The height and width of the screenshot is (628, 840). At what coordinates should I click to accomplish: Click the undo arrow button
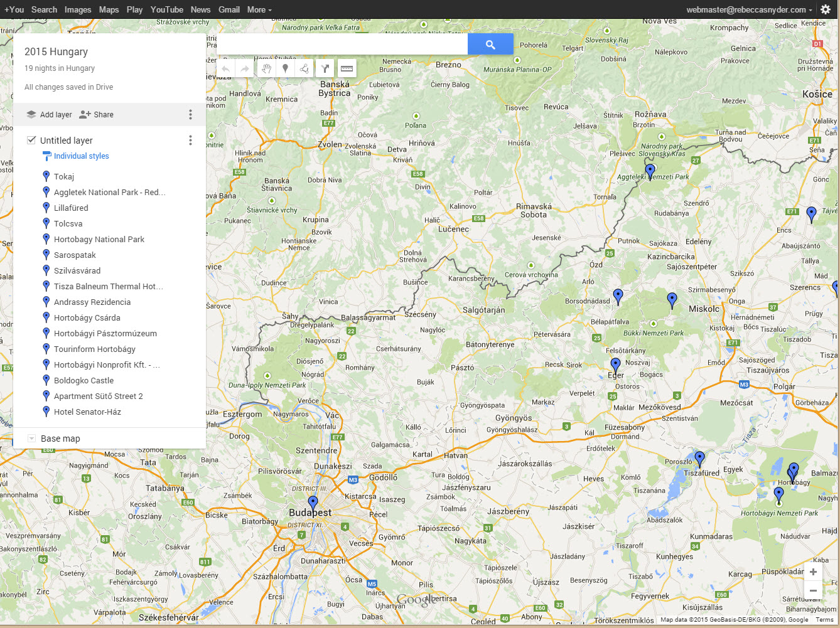click(x=226, y=68)
